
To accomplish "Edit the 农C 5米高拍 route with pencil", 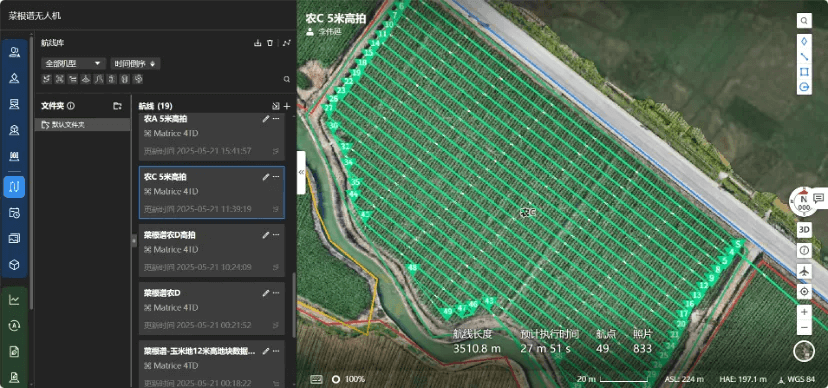I will (x=266, y=177).
